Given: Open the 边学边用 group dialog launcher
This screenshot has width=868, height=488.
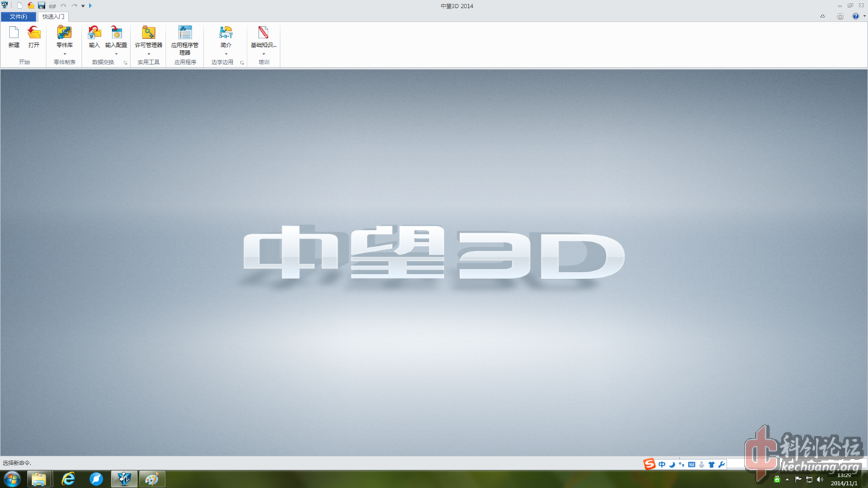Looking at the screenshot, I should click(242, 63).
